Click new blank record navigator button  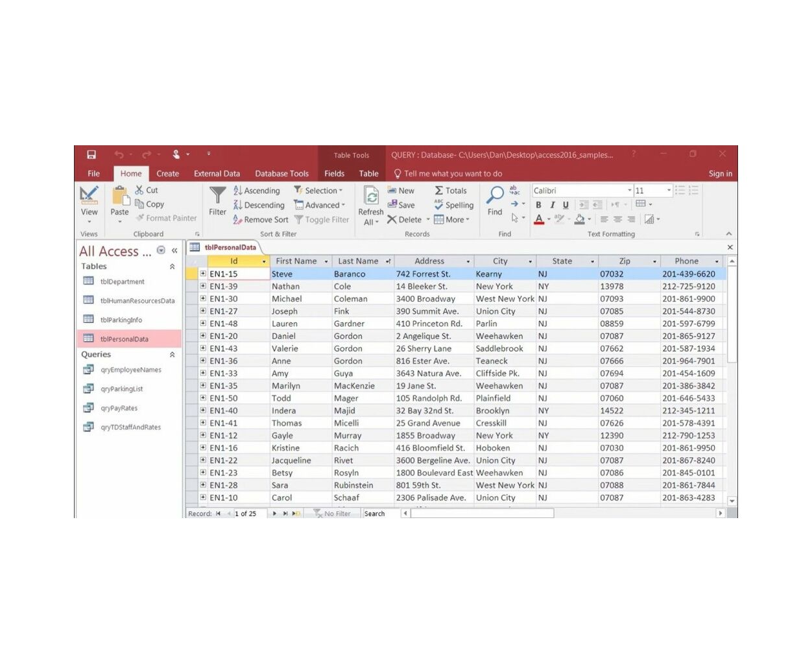coord(296,514)
